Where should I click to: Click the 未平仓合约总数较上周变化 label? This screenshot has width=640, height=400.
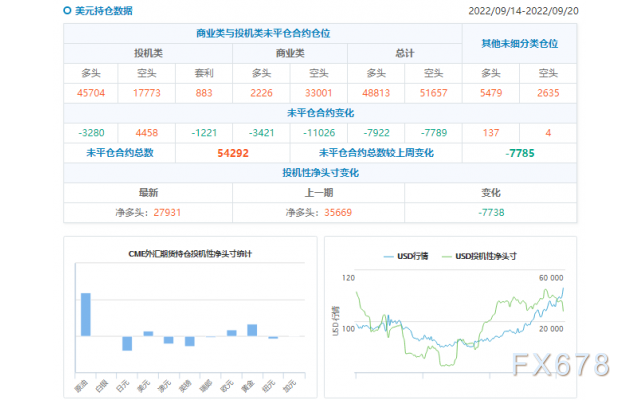(x=376, y=153)
